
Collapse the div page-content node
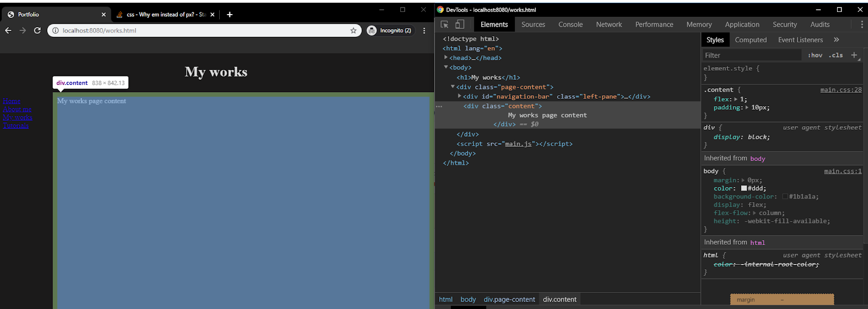pos(453,87)
